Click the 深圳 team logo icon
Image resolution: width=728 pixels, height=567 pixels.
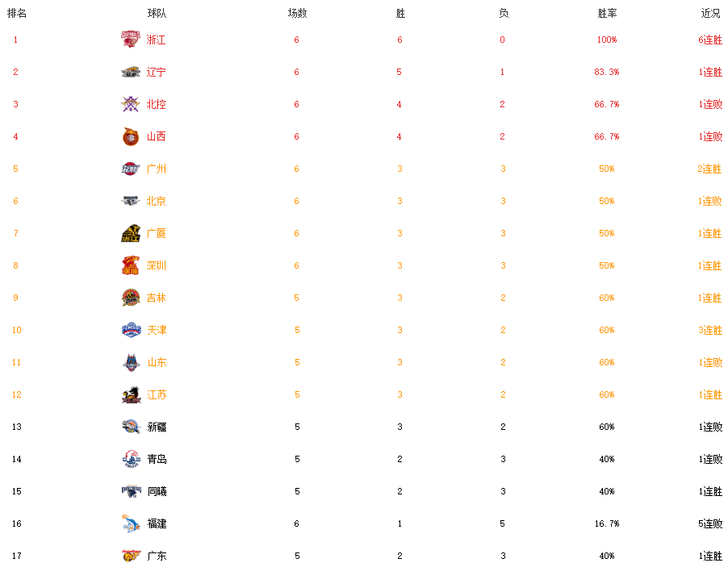click(131, 265)
